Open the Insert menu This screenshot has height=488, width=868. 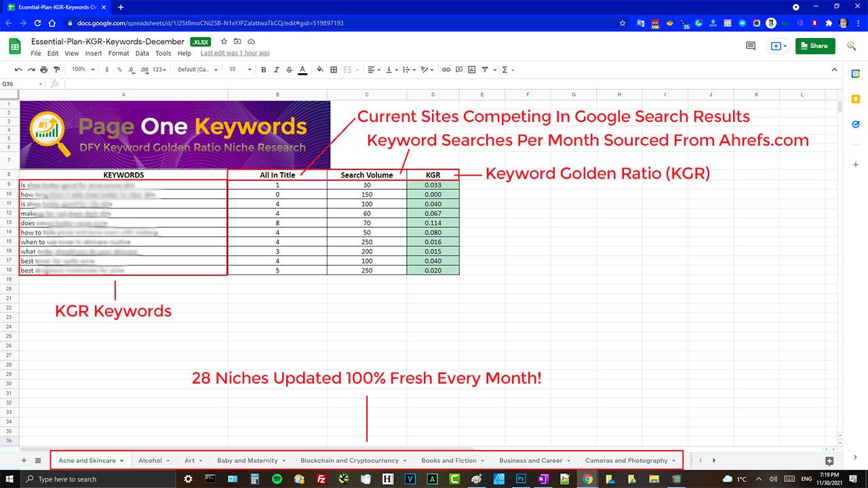coord(94,54)
